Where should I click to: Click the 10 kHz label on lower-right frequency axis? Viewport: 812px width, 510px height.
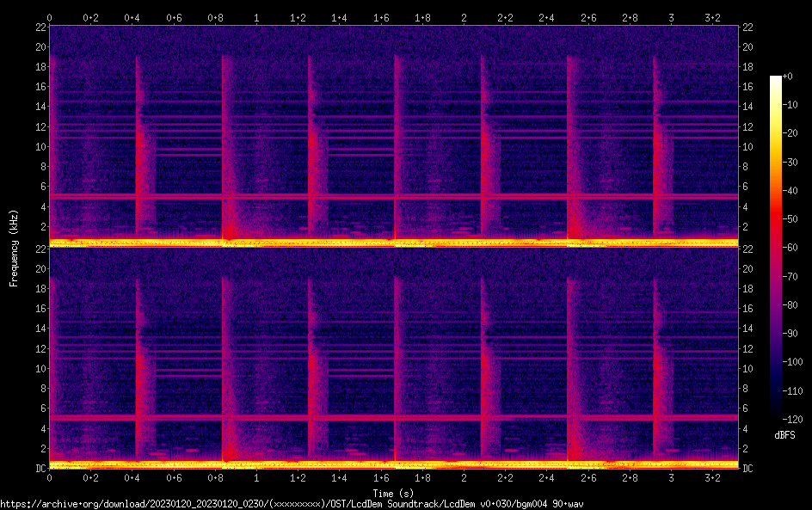click(749, 368)
